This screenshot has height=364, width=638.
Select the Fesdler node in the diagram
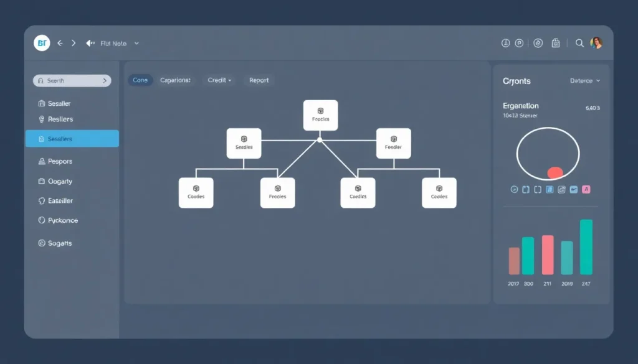393,143
